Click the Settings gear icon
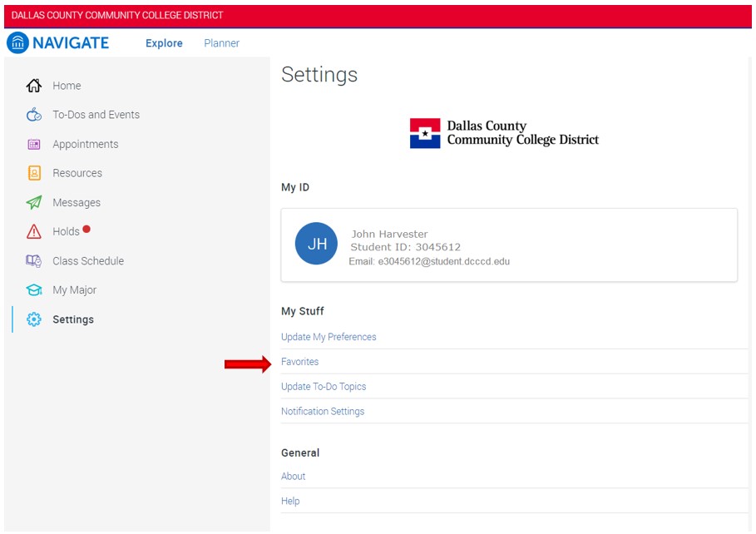 coord(34,319)
